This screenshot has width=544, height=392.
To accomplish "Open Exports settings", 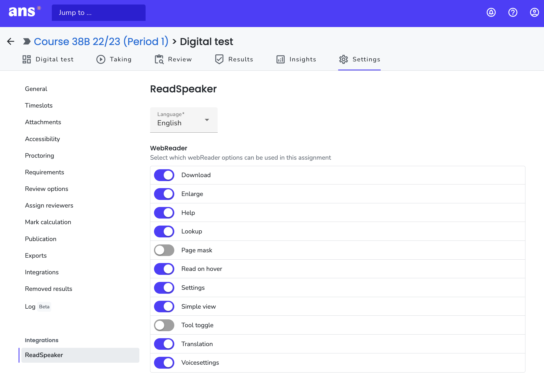I will [36, 256].
